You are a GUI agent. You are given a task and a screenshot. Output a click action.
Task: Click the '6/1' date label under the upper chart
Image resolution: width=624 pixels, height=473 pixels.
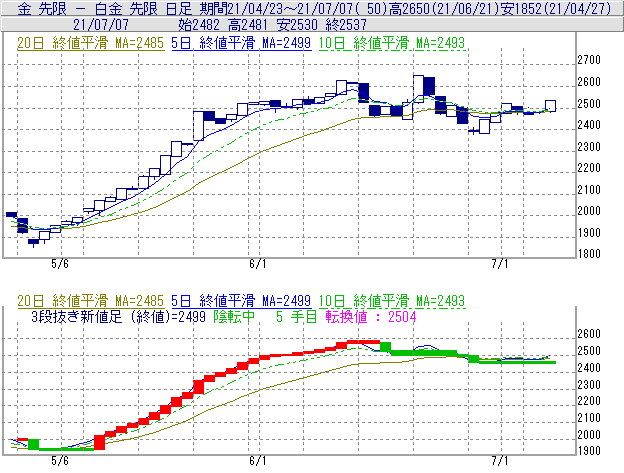[257, 264]
